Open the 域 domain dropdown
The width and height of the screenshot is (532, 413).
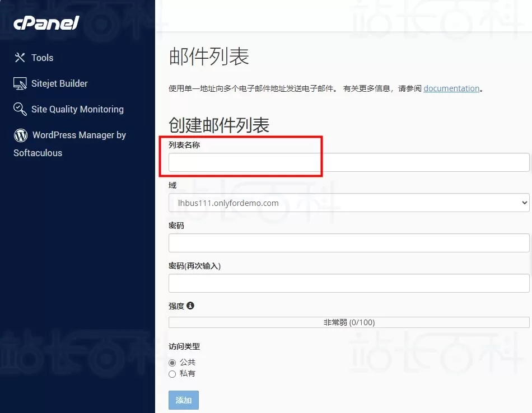click(x=348, y=203)
